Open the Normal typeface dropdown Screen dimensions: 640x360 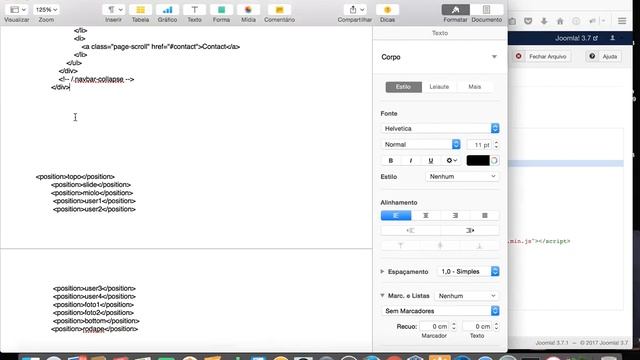[421, 144]
